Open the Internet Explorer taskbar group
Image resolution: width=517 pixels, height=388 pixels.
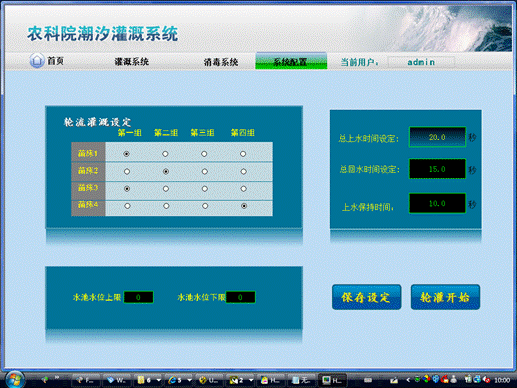175,380
